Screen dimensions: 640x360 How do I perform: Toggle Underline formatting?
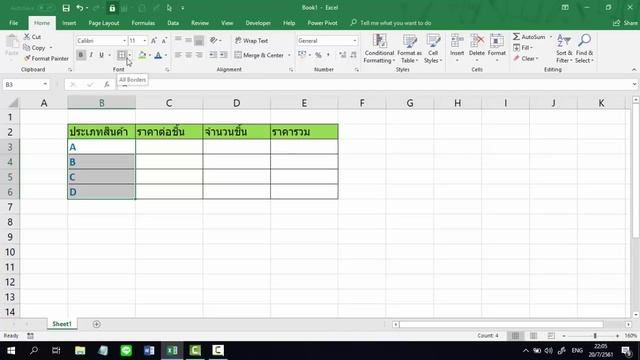tap(101, 55)
